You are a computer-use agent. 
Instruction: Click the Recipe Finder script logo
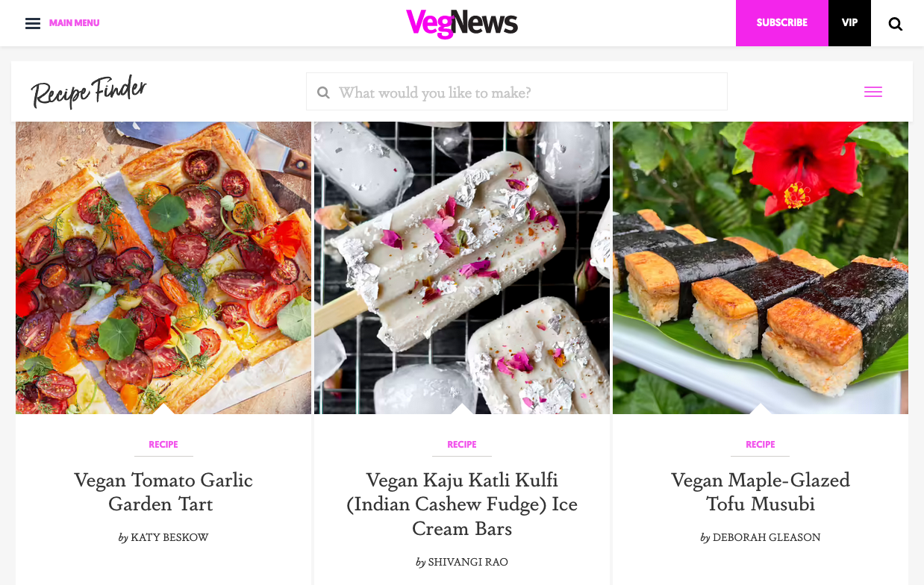(x=89, y=92)
